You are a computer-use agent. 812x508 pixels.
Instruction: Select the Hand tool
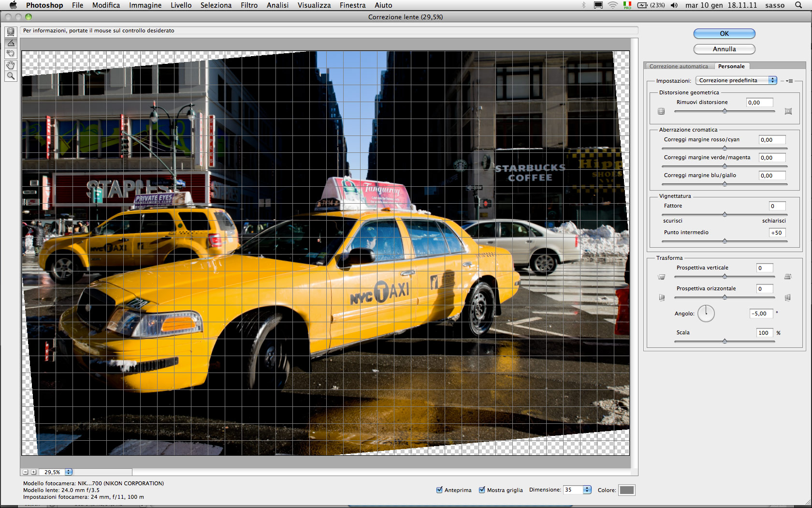click(11, 65)
